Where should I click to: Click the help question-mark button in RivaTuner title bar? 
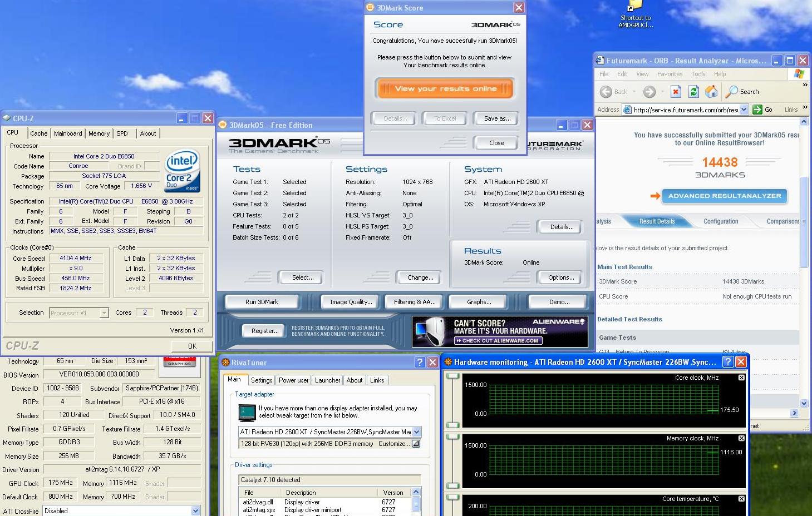pos(420,363)
